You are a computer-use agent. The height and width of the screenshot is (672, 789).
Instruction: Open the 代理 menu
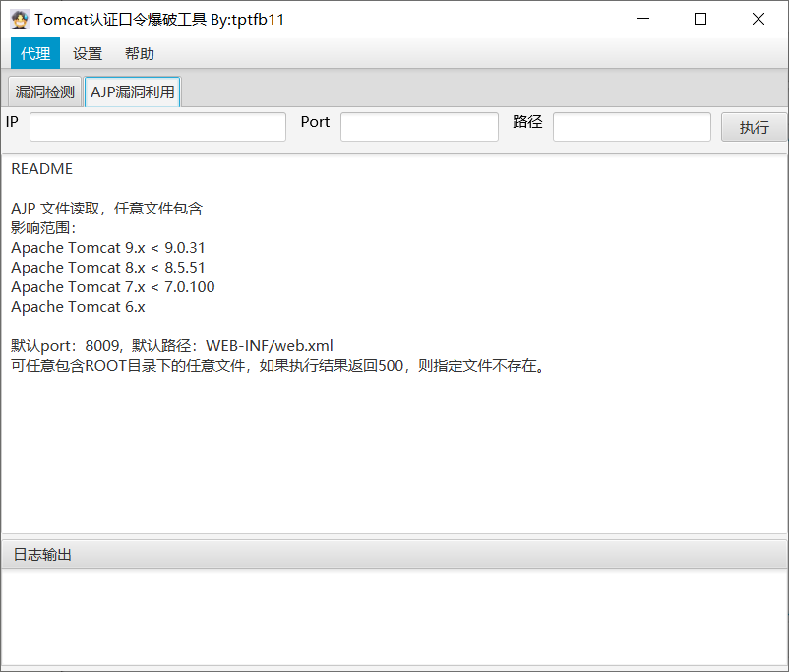35,53
